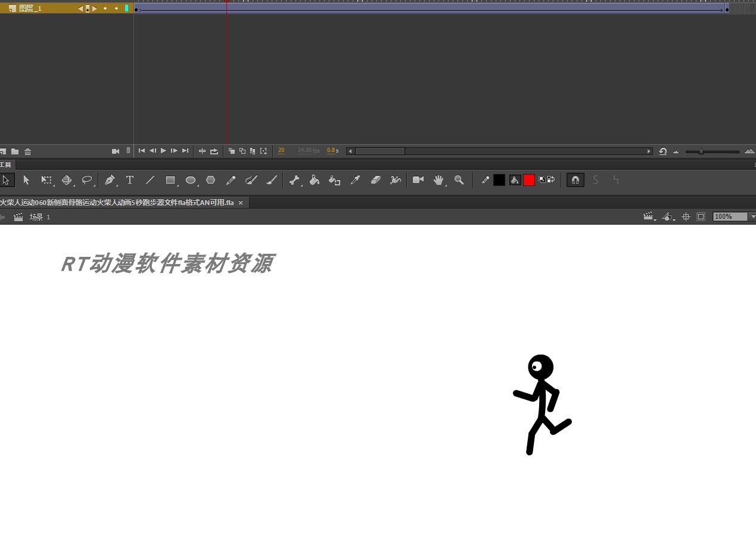Step back one frame
Image resolution: width=756 pixels, height=556 pixels.
(x=153, y=151)
